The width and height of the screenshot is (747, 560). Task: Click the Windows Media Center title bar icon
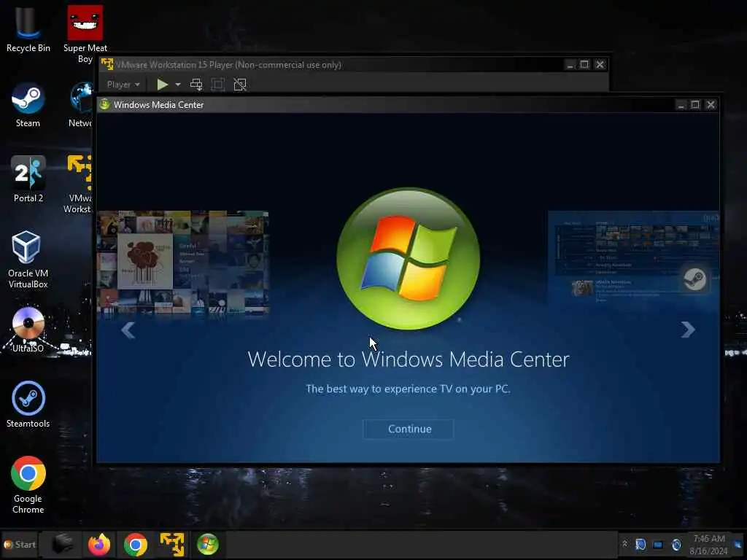[105, 105]
